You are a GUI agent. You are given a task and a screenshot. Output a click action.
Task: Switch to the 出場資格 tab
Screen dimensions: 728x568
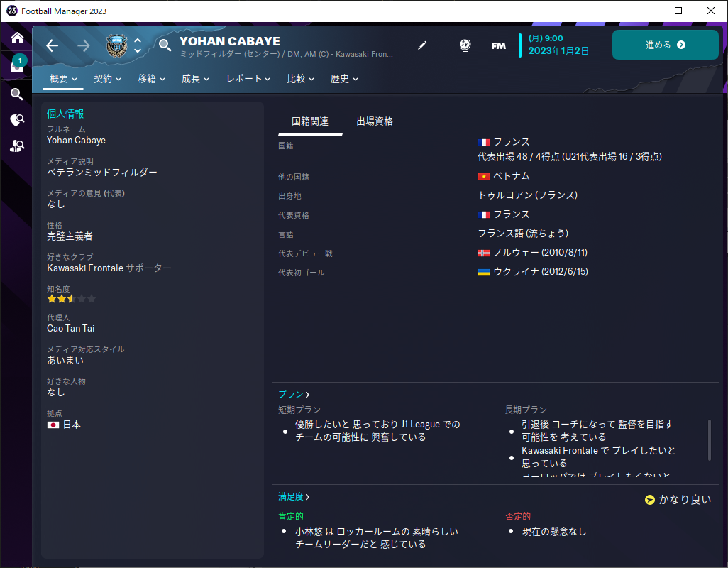tap(374, 121)
